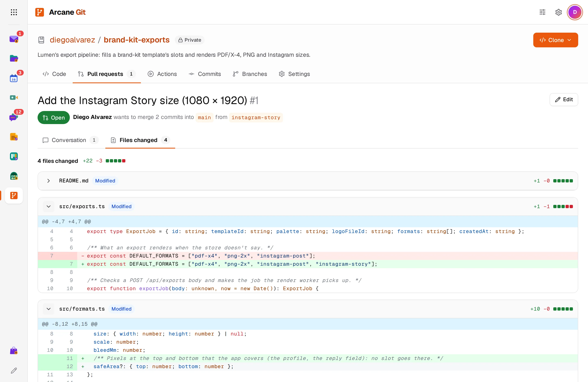Viewport: 588px width, 382px height.
Task: Click the pencil customize icon at sidebar bottom
Action: point(14,370)
